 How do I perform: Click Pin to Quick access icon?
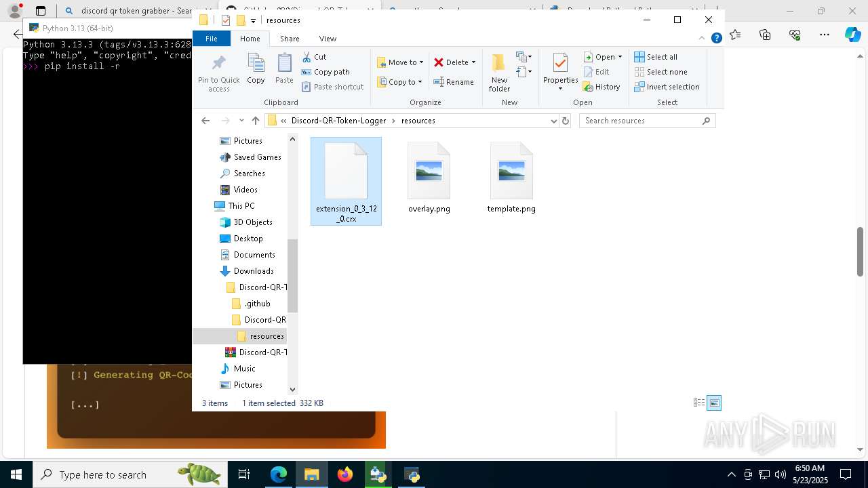coord(218,73)
